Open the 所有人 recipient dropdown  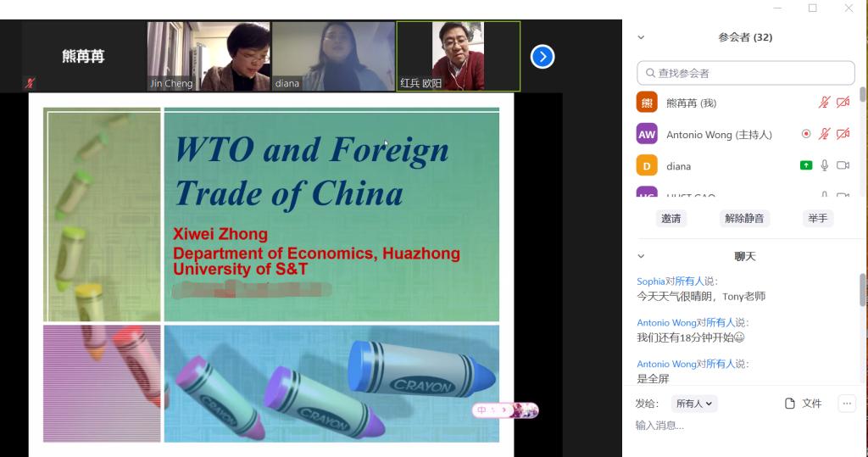click(694, 404)
